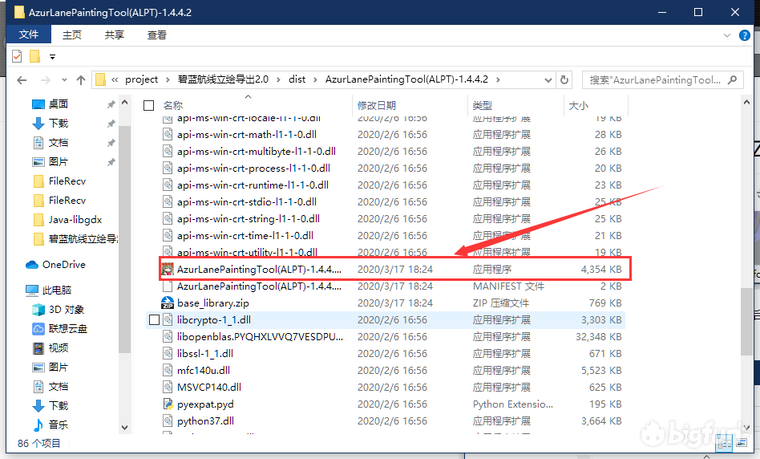Switch to details view icon in status bar
This screenshot has width=760, height=459.
pos(724,443)
